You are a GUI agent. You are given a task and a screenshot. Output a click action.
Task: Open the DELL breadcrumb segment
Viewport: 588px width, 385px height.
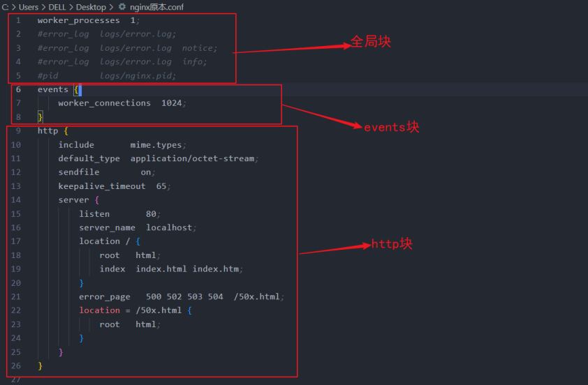click(57, 7)
